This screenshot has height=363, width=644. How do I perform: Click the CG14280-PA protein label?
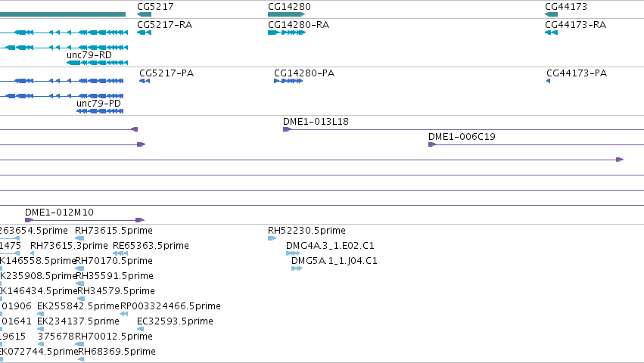pyautogui.click(x=304, y=73)
